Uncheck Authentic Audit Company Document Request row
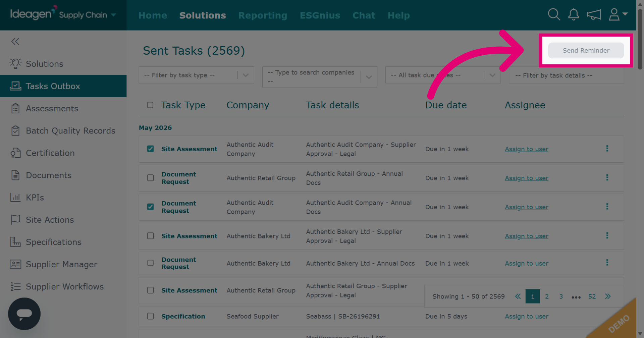This screenshot has width=644, height=338. pos(150,207)
